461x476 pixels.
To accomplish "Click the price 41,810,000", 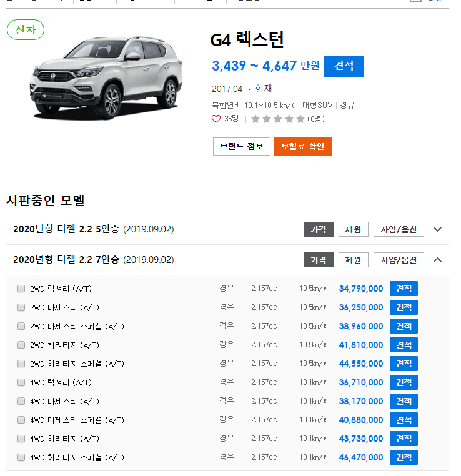I will click(361, 345).
